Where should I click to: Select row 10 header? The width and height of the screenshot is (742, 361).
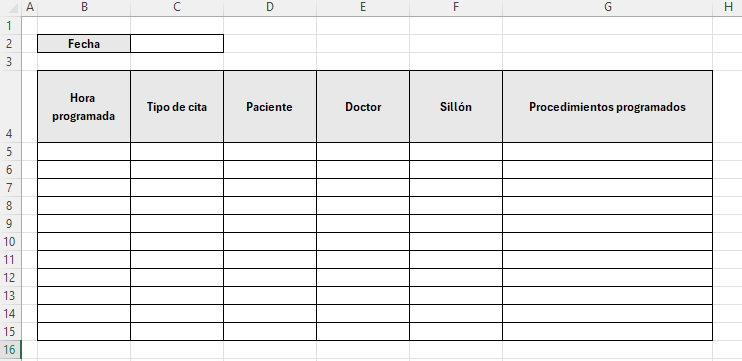tap(9, 242)
